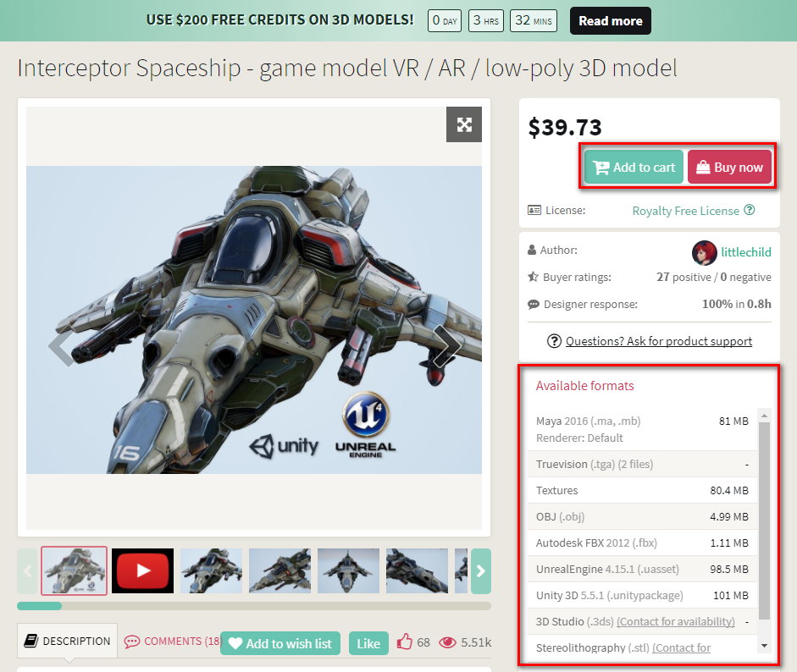The height and width of the screenshot is (672, 797).
Task: Add model to wish list
Action: (280, 643)
